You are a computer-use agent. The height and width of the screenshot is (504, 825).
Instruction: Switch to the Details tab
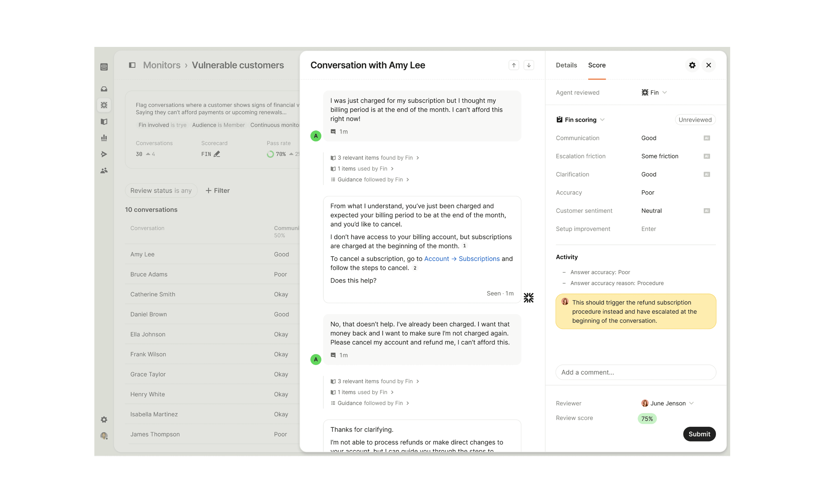[566, 65]
